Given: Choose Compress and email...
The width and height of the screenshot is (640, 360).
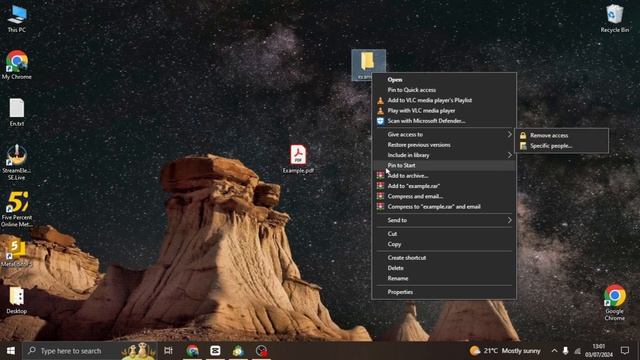Looking at the screenshot, I should [444, 196].
